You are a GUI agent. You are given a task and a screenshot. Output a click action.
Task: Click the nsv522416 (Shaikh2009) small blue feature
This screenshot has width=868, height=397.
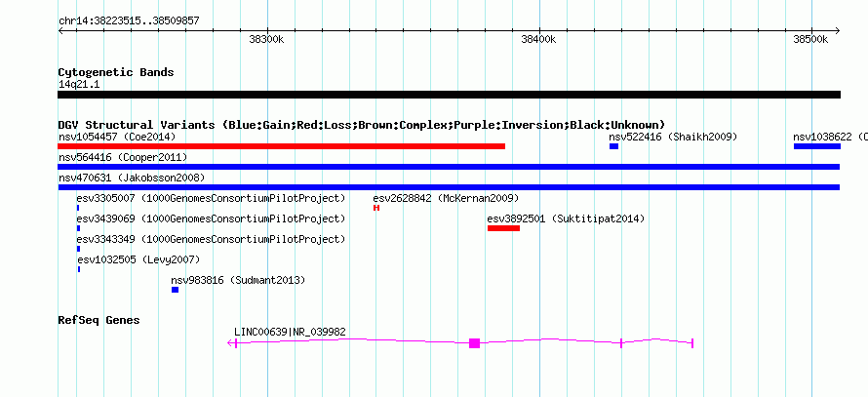click(x=613, y=146)
